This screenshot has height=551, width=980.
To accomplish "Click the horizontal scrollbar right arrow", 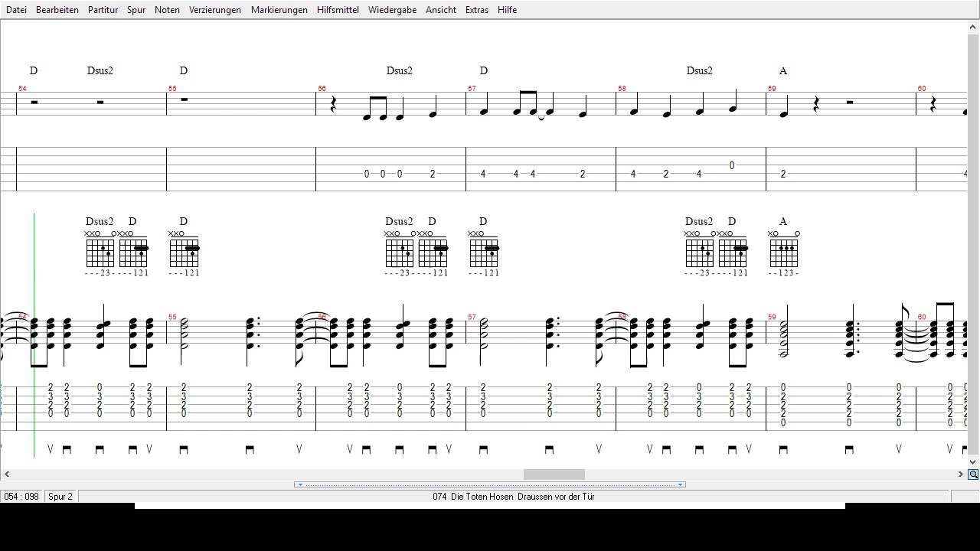I will 960,474.
